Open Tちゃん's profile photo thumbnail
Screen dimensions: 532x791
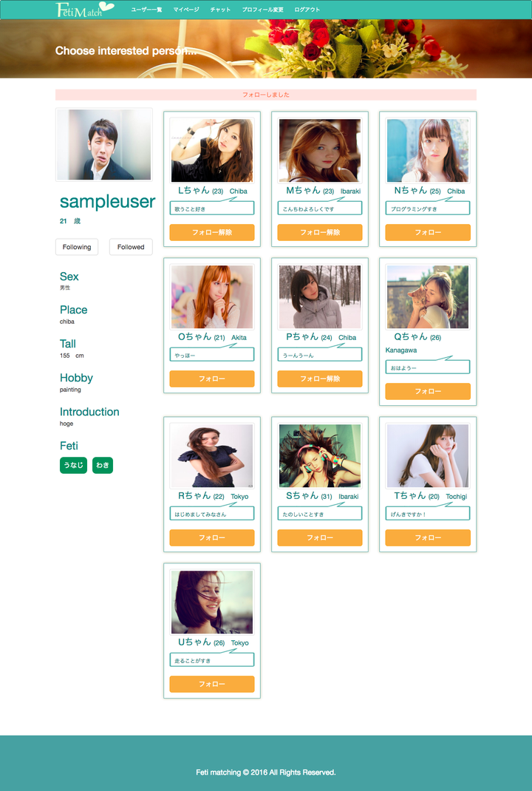pyautogui.click(x=428, y=455)
